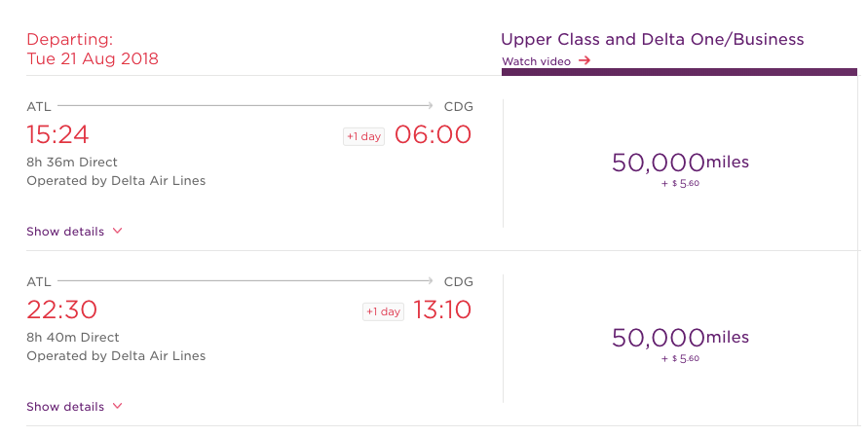Image resolution: width=868 pixels, height=437 pixels.
Task: Click the purple bar under the Upper Class header
Action: tap(679, 72)
